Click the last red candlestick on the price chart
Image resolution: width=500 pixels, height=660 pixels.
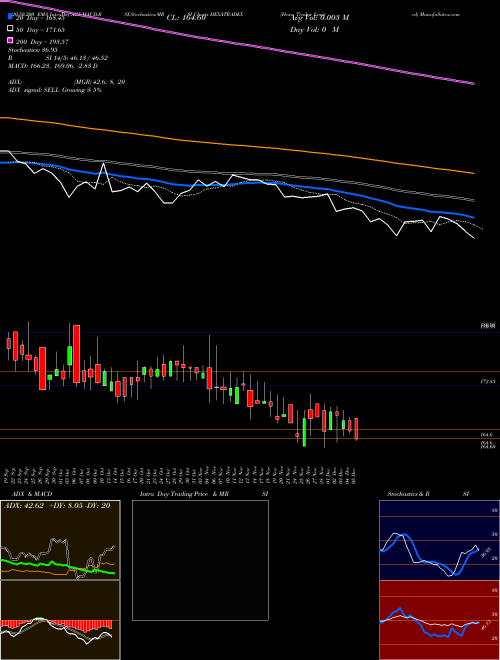356,429
